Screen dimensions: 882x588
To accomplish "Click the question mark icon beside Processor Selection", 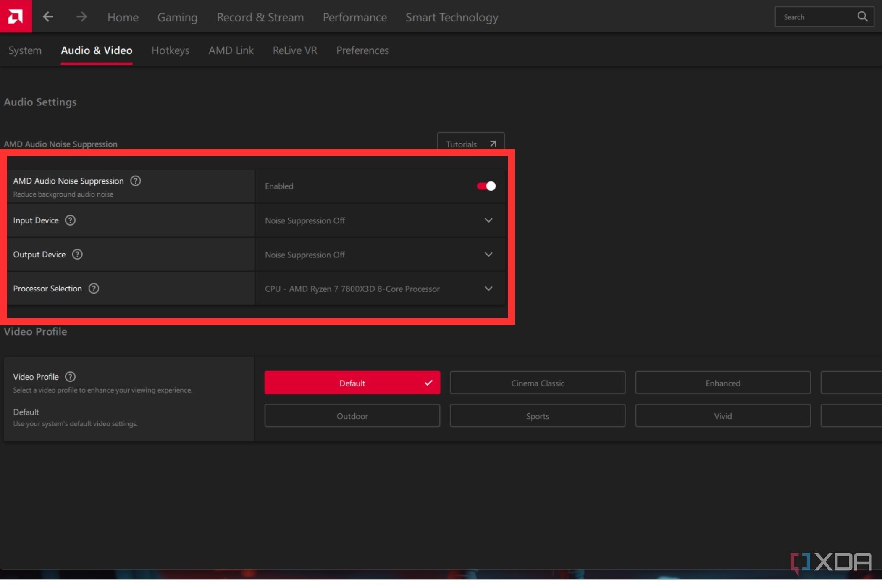I will tap(93, 288).
